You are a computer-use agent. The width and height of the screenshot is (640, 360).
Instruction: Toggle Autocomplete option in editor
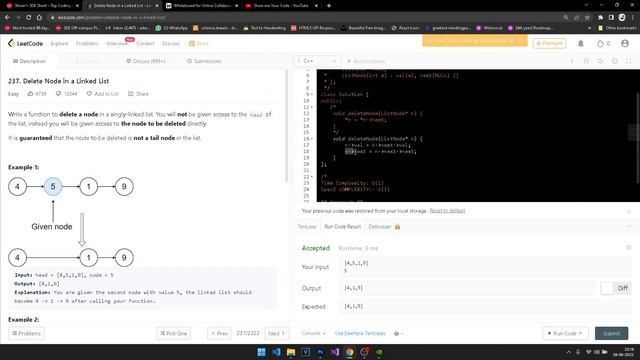click(366, 61)
